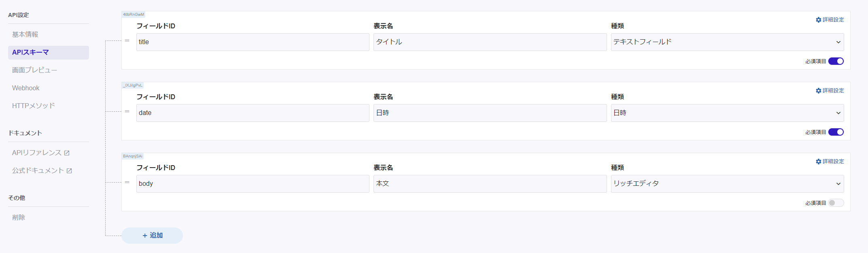Open the 種類 dropdown for the date field

pos(726,113)
